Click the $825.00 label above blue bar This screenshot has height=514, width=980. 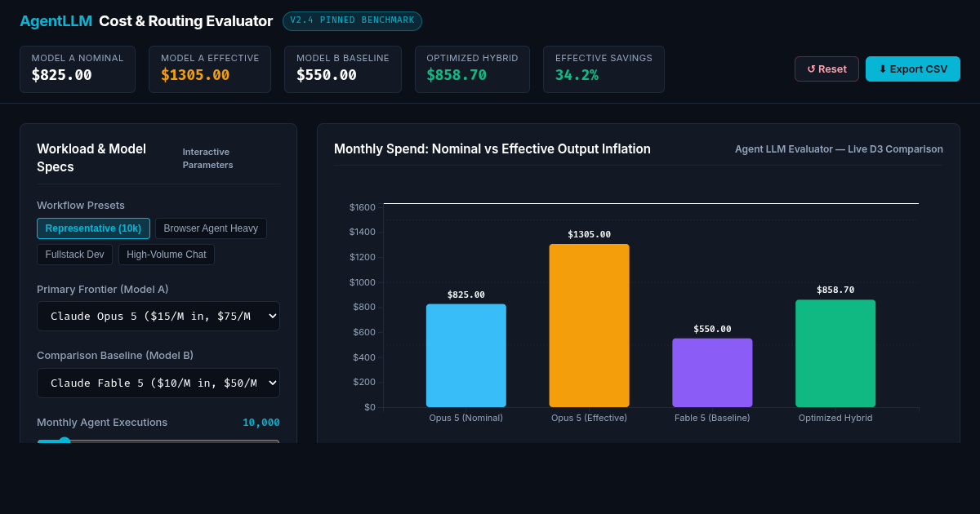click(466, 295)
